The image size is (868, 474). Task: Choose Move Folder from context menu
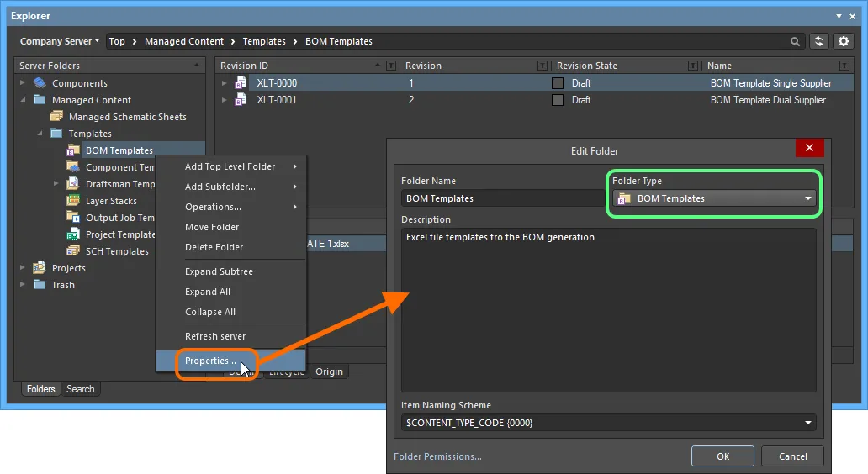230,227
